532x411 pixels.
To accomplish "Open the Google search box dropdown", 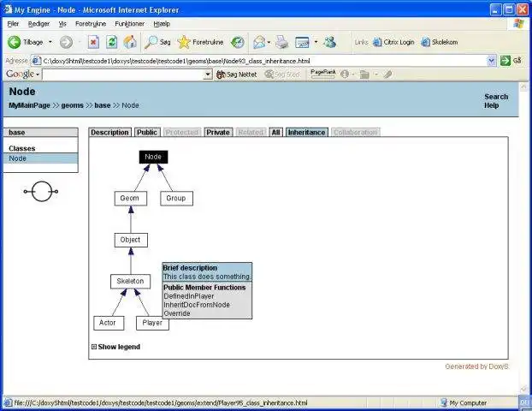I will pos(207,74).
